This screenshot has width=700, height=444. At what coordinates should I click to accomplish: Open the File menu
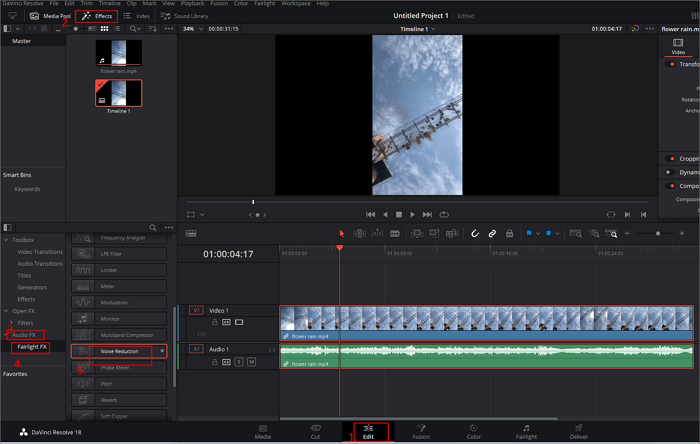54,3
